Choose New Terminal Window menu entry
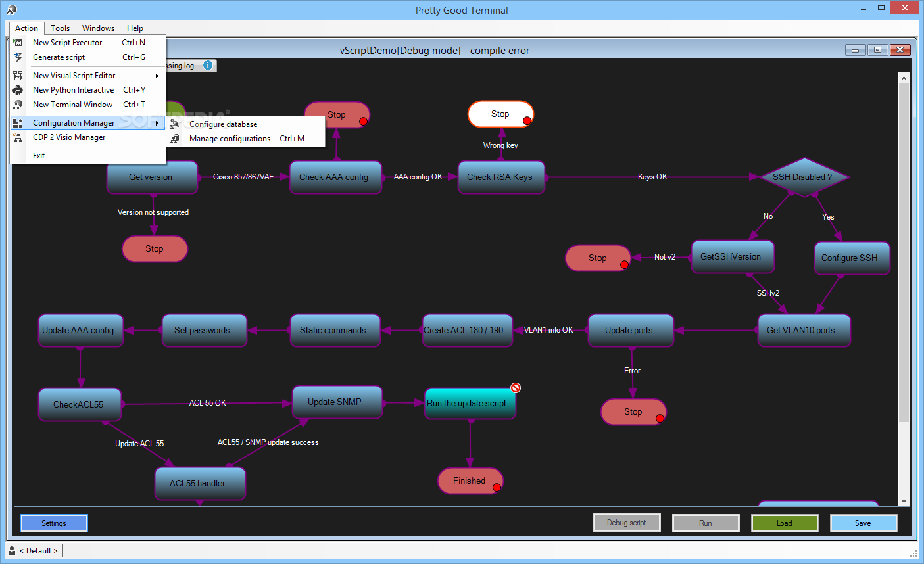Screen dimensions: 924x564 click(x=87, y=105)
